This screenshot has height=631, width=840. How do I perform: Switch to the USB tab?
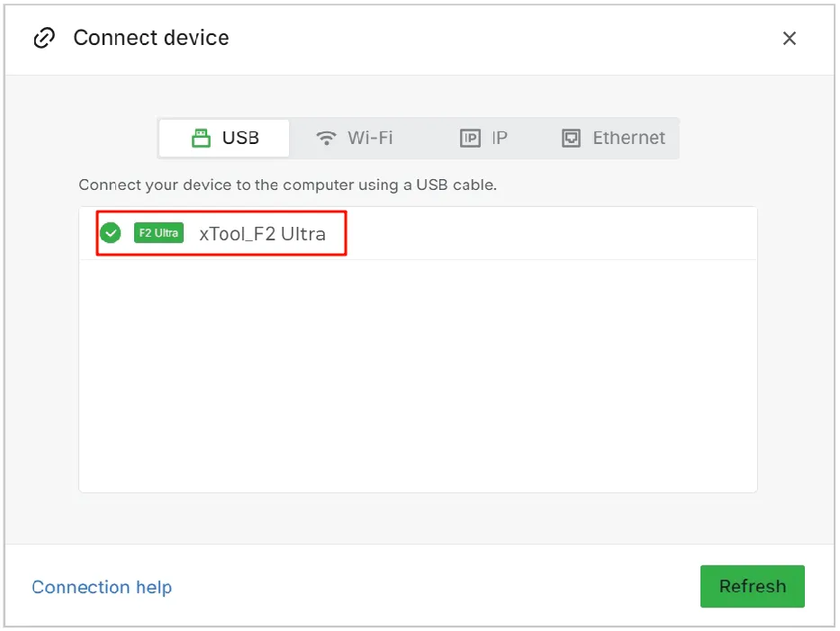click(224, 138)
